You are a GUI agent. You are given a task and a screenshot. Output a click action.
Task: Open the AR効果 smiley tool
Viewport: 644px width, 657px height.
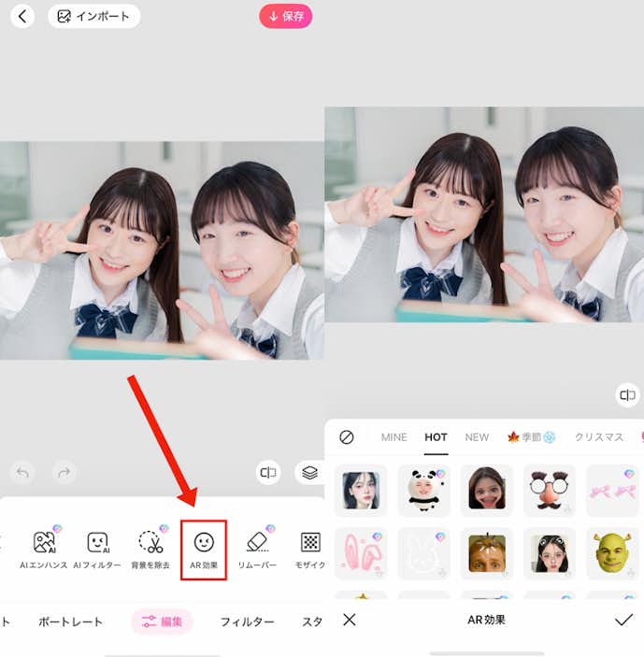pyautogui.click(x=204, y=550)
